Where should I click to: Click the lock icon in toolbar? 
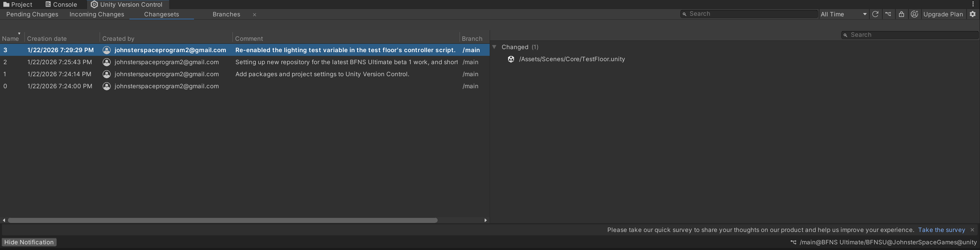tap(901, 14)
